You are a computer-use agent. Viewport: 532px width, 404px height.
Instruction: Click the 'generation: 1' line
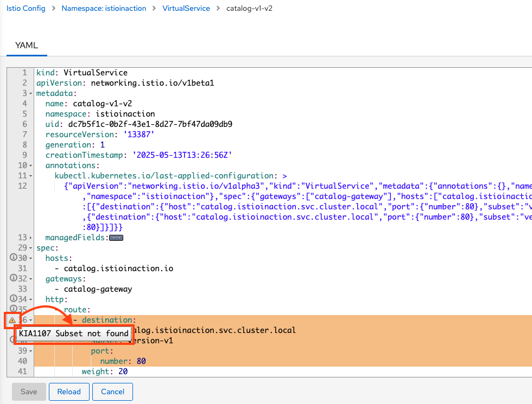(75, 145)
